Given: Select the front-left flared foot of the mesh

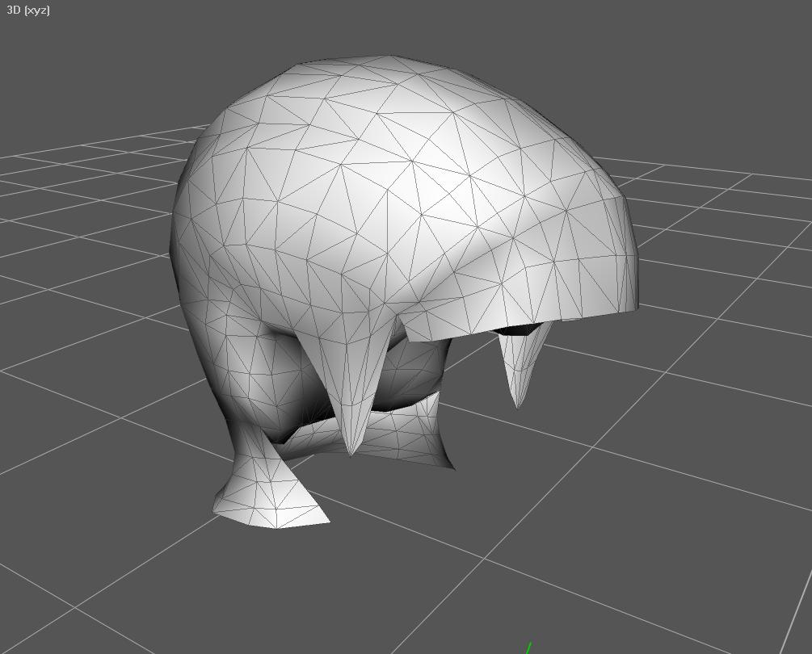Looking at the screenshot, I should pyautogui.click(x=271, y=505).
